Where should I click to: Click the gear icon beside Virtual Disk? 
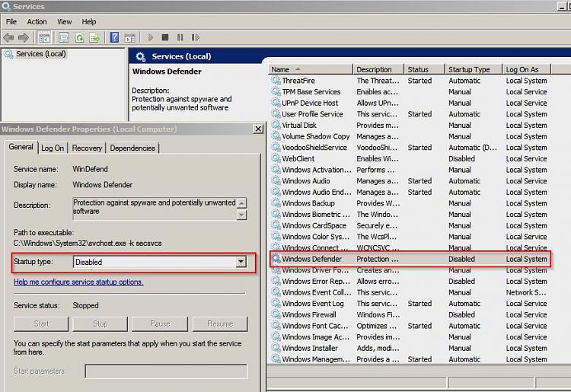click(x=276, y=125)
